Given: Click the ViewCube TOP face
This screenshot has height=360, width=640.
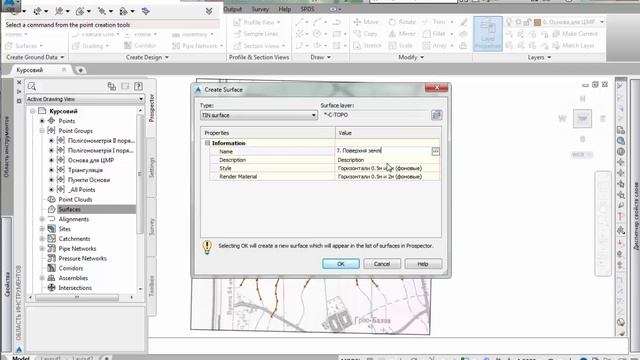Looking at the screenshot, I should point(582,119).
